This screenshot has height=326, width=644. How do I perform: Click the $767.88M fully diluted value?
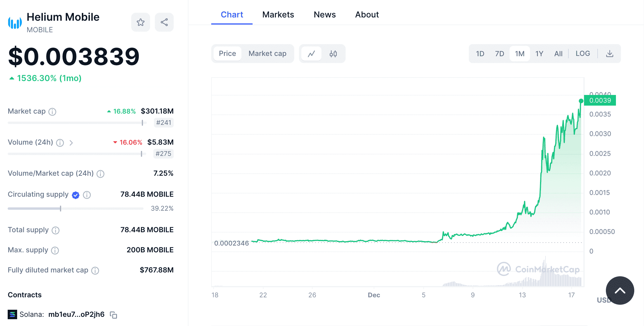pyautogui.click(x=157, y=270)
